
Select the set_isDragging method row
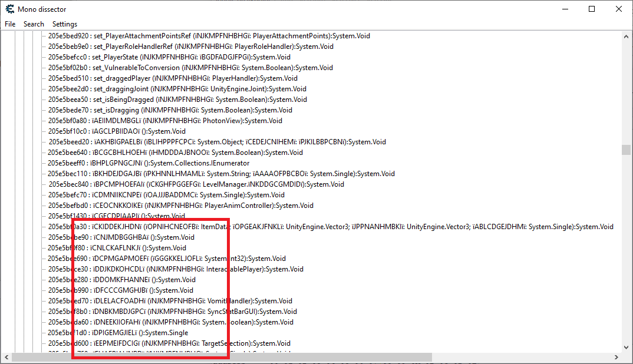[170, 110]
